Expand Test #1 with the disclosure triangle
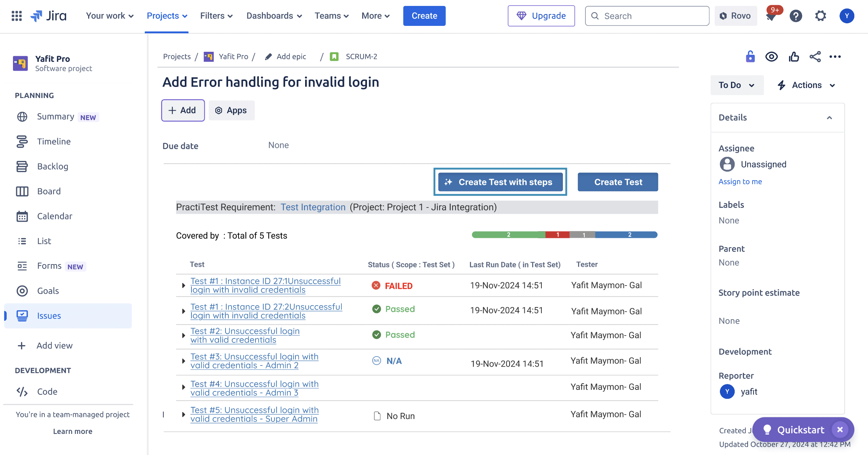868x455 pixels. 183,285
